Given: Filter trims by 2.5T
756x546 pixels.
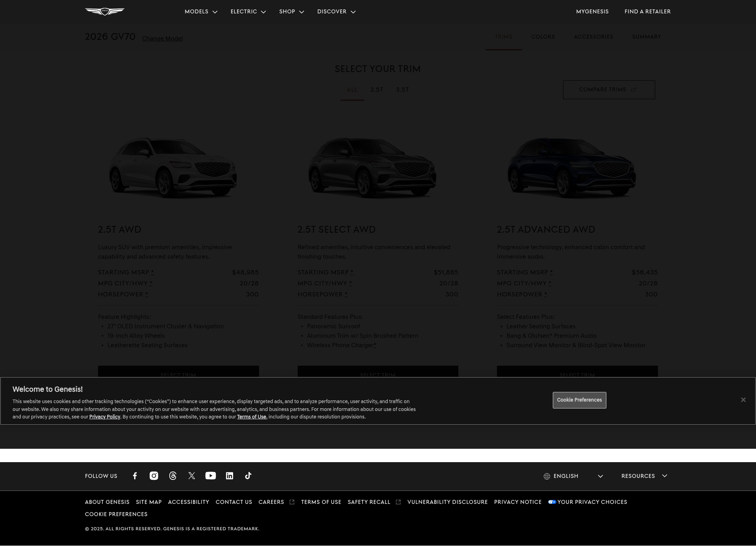Looking at the screenshot, I should [x=376, y=90].
